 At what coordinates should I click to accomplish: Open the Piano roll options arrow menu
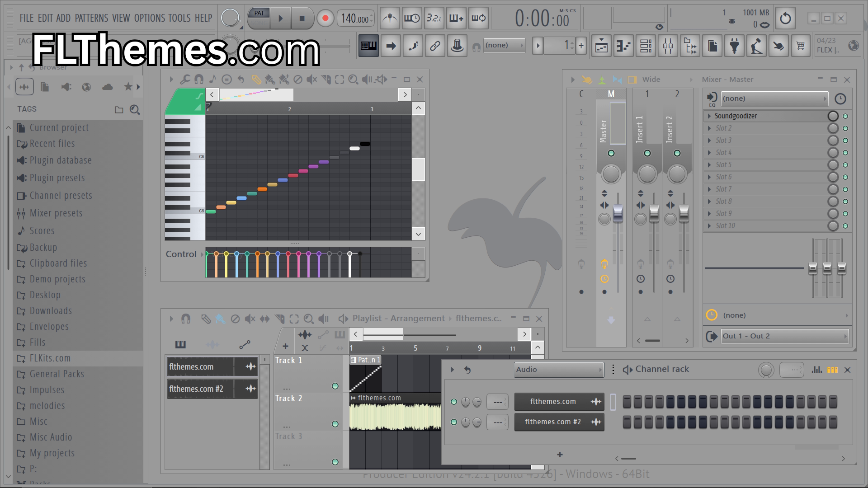[x=171, y=80]
